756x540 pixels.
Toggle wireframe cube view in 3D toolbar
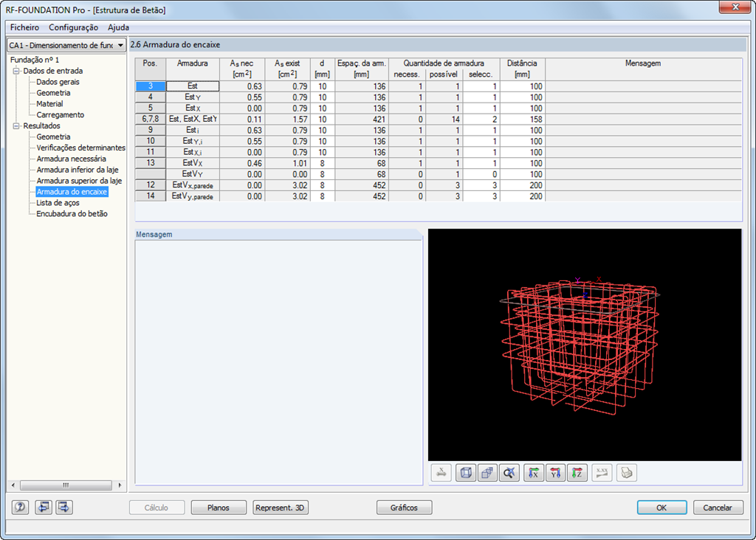click(x=466, y=473)
